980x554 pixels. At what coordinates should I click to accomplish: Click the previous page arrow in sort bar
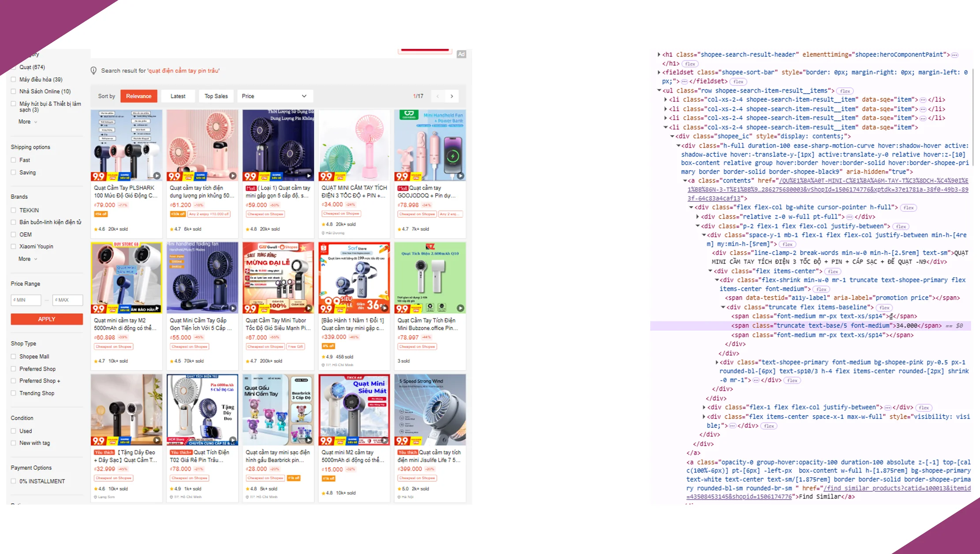point(437,96)
